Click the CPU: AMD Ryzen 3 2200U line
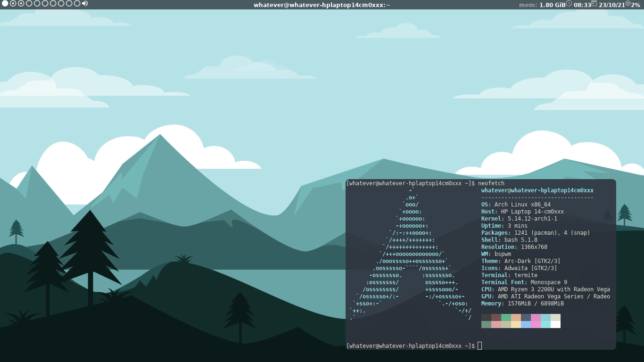 click(x=545, y=289)
